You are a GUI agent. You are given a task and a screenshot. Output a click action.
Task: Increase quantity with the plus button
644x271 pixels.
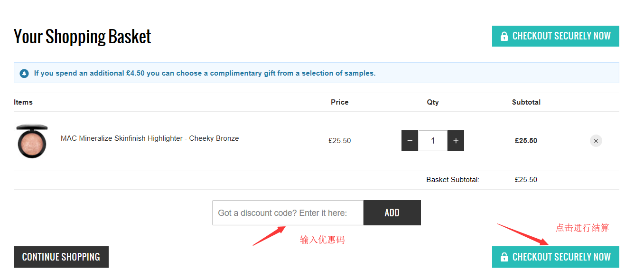coord(456,141)
